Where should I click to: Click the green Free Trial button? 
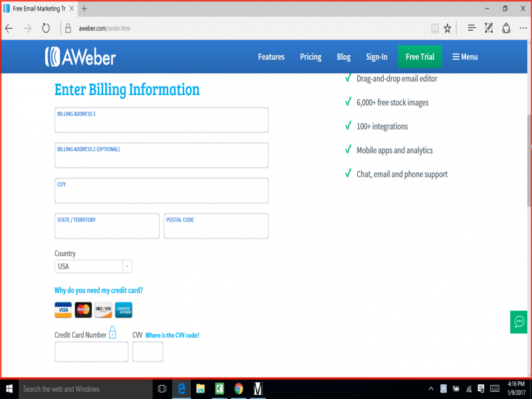(420, 57)
